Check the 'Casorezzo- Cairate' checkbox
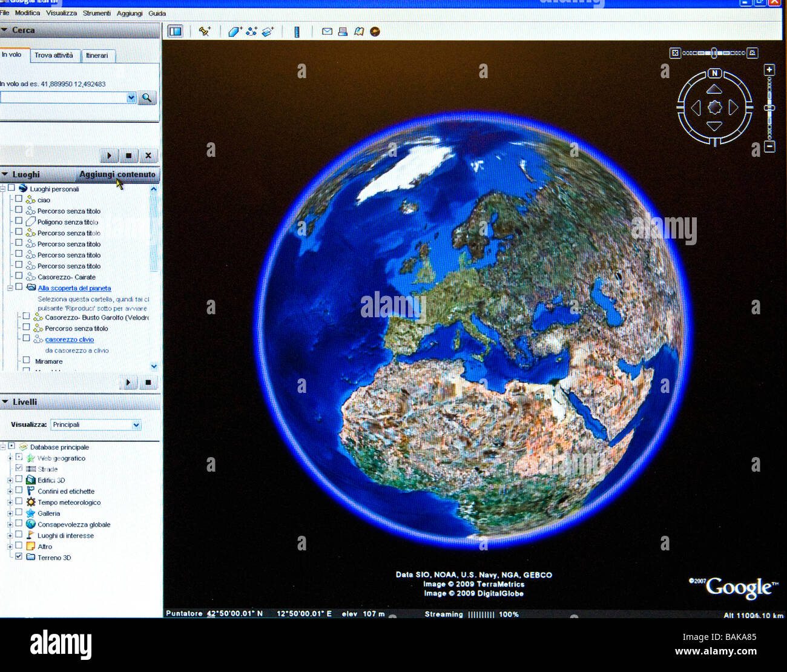The height and width of the screenshot is (672, 787). (19, 275)
